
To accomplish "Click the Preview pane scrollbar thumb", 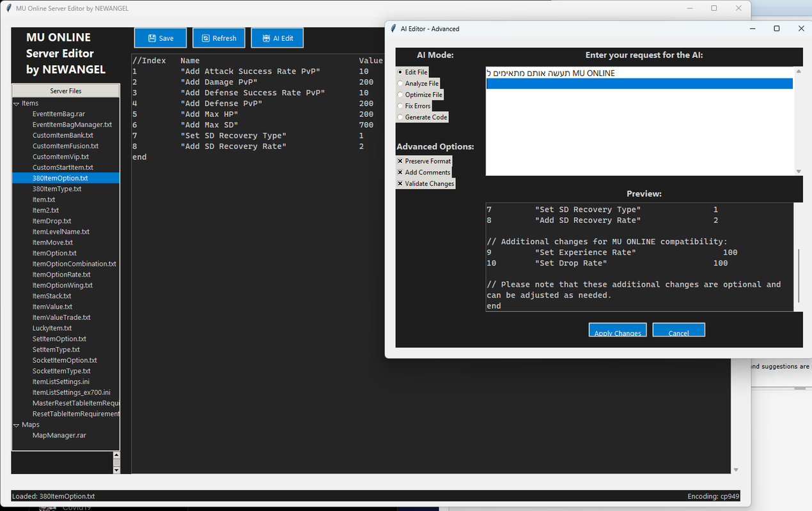I will coord(798,276).
